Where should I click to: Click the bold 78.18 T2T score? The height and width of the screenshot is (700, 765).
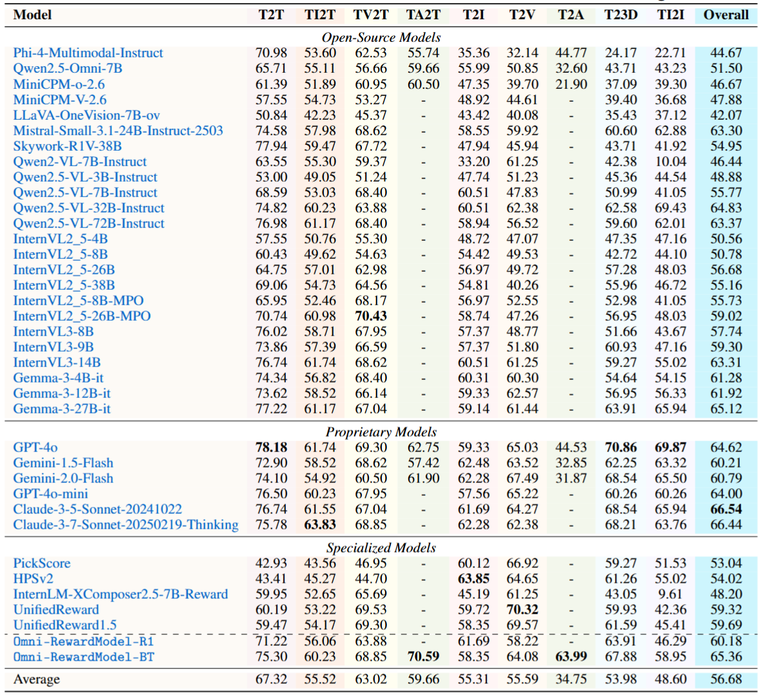271,448
